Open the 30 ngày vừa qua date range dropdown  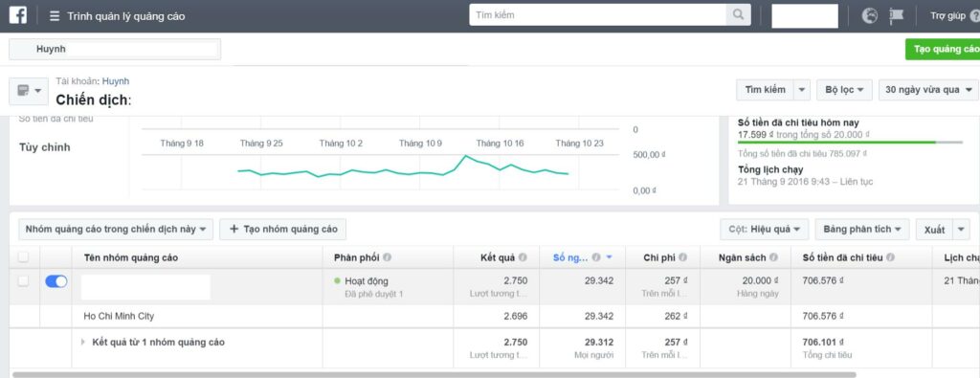tap(928, 90)
